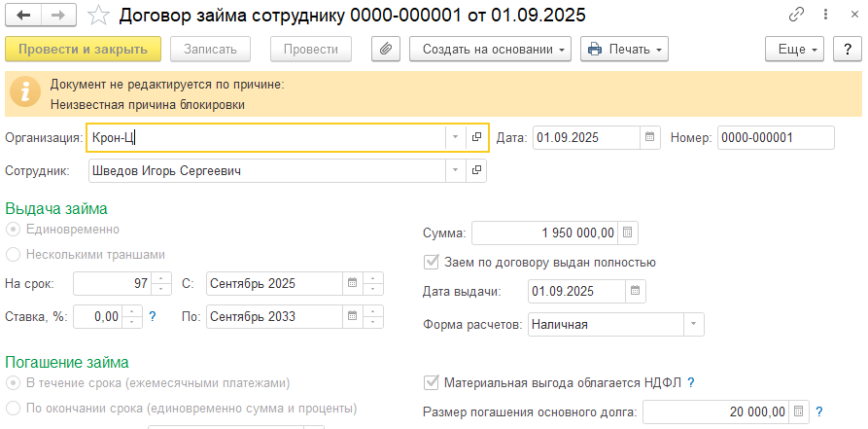This screenshot has width=868, height=429.
Task: Click into the document number field
Action: click(x=775, y=137)
